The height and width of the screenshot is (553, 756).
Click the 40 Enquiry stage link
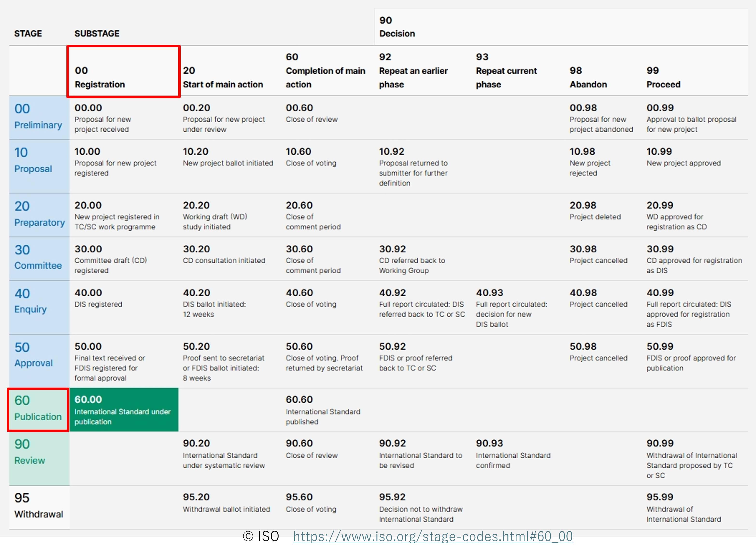tap(30, 302)
